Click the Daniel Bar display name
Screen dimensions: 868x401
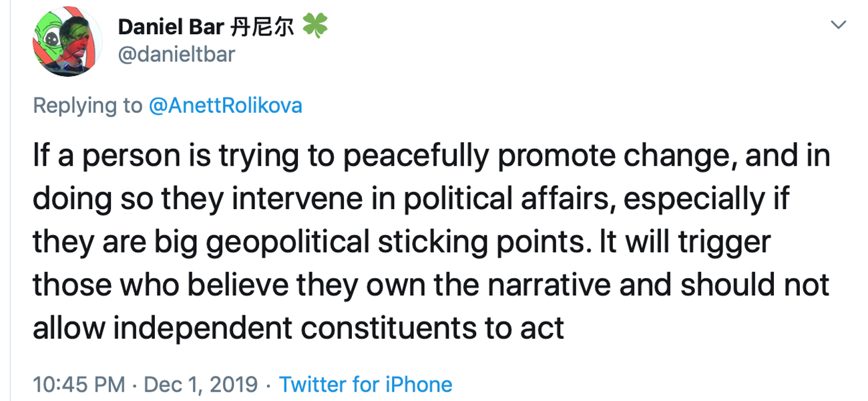point(170,27)
